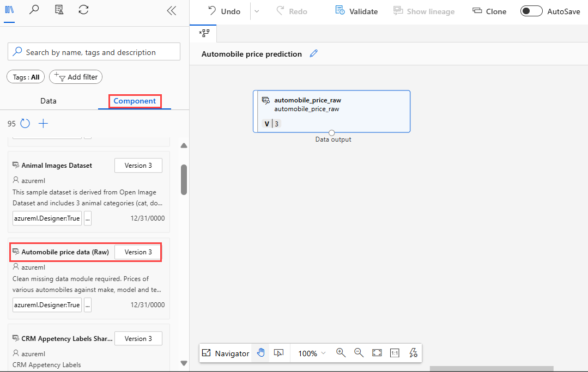
Task: Open the search panel magnifier icon
Action: click(x=34, y=9)
